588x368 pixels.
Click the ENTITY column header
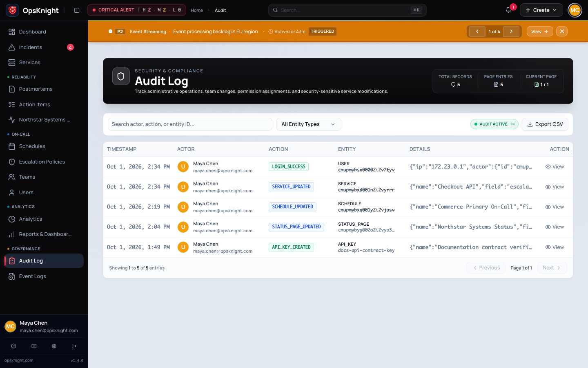tap(347, 149)
